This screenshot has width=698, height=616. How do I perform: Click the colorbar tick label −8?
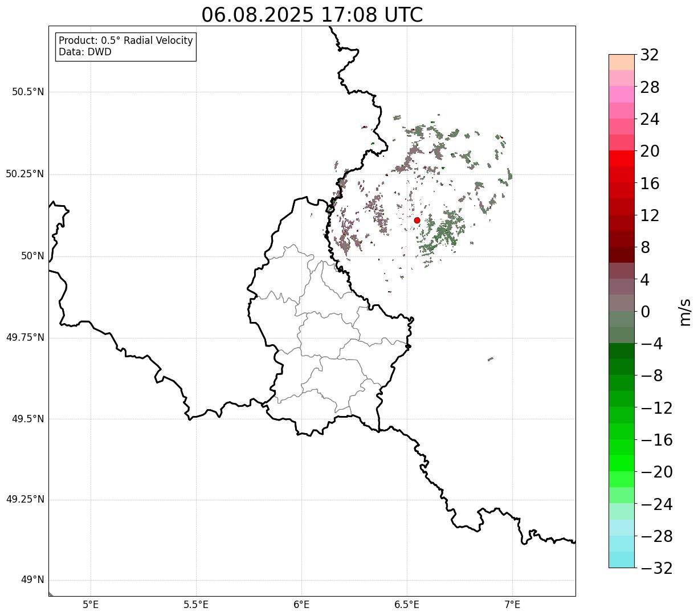click(x=651, y=376)
